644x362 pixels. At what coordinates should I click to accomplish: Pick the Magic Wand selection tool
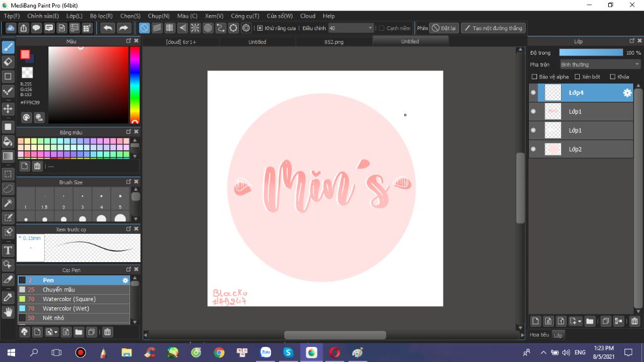point(8,203)
